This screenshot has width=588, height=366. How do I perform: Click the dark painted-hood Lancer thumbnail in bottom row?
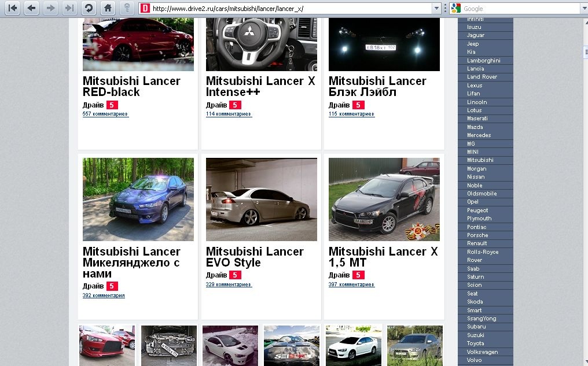[x=292, y=345]
